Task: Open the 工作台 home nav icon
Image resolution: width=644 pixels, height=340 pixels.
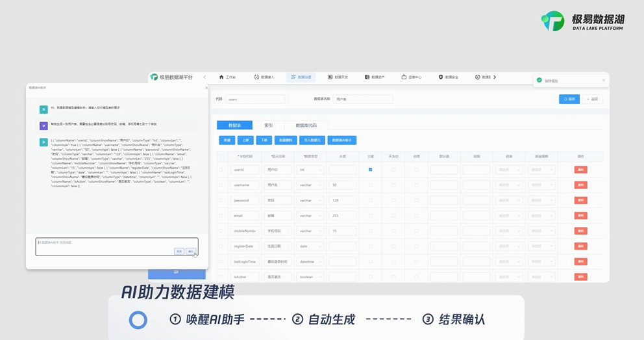Action: (221, 77)
